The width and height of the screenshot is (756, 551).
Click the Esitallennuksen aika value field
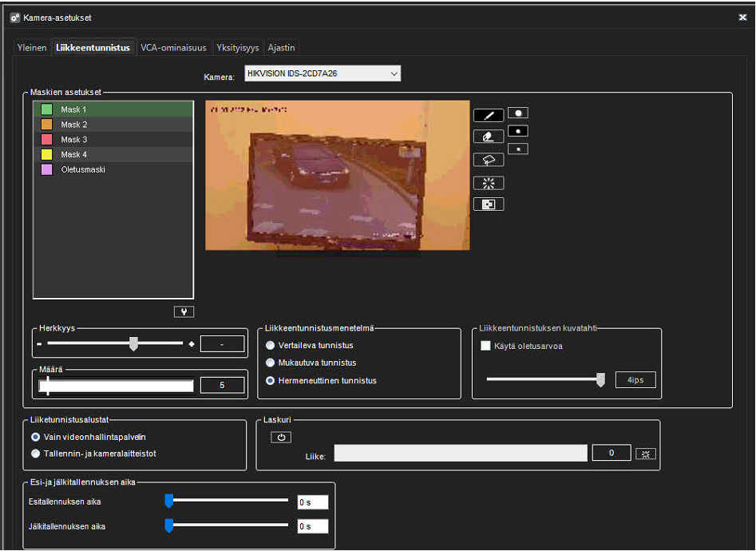coord(312,502)
